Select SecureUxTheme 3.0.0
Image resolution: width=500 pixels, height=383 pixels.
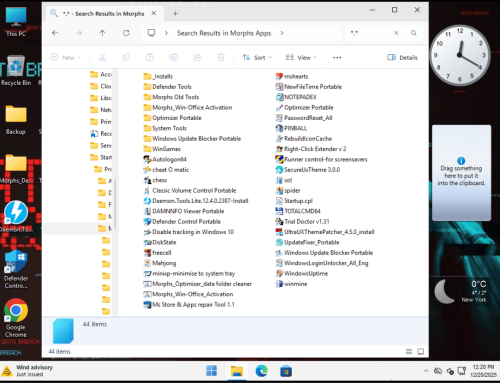(x=308, y=170)
